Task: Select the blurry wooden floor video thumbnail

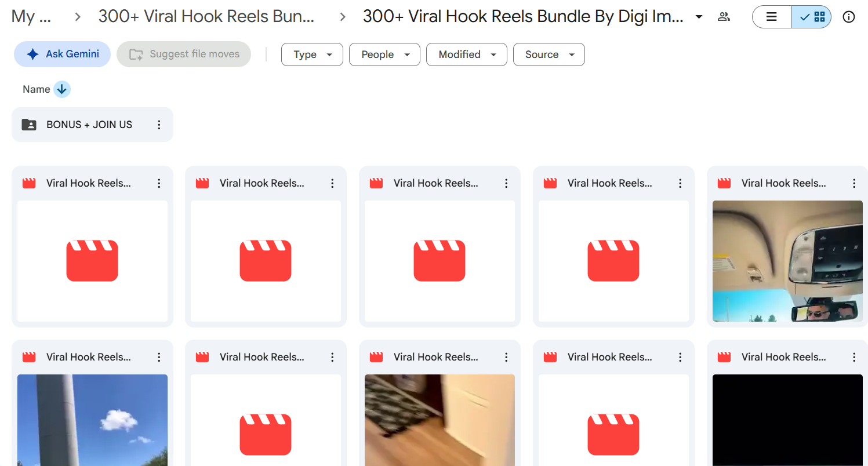Action: point(440,420)
